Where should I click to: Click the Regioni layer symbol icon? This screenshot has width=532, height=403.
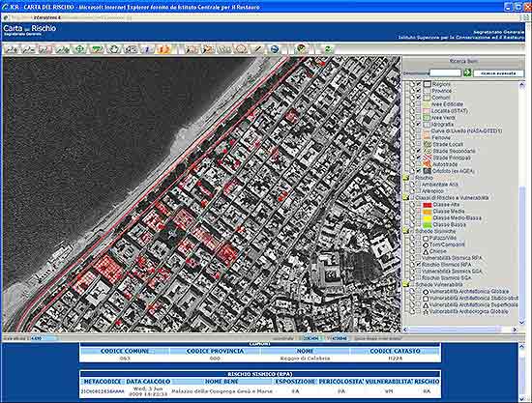428,84
